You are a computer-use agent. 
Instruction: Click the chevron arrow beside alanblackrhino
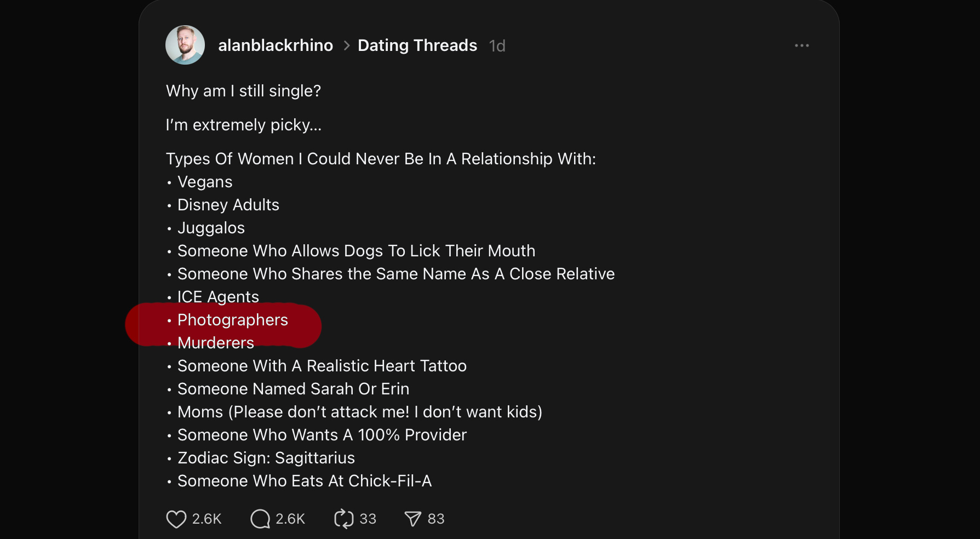[346, 45]
